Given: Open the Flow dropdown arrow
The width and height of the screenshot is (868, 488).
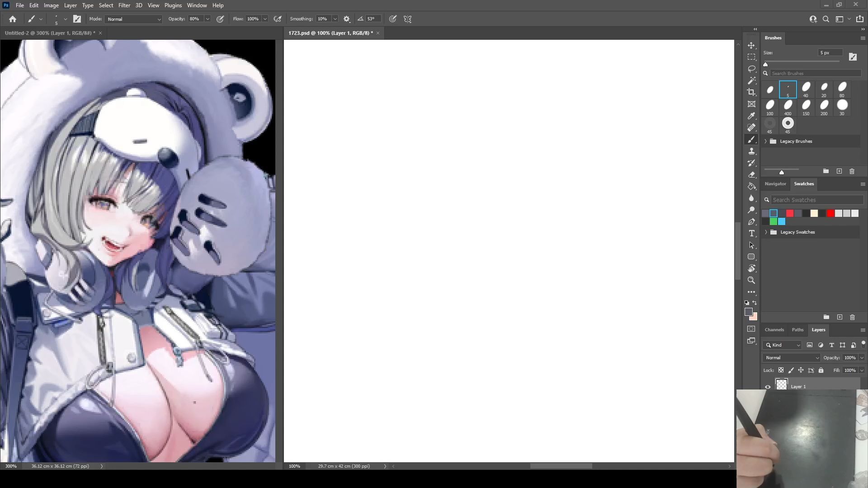Looking at the screenshot, I should coord(265,19).
